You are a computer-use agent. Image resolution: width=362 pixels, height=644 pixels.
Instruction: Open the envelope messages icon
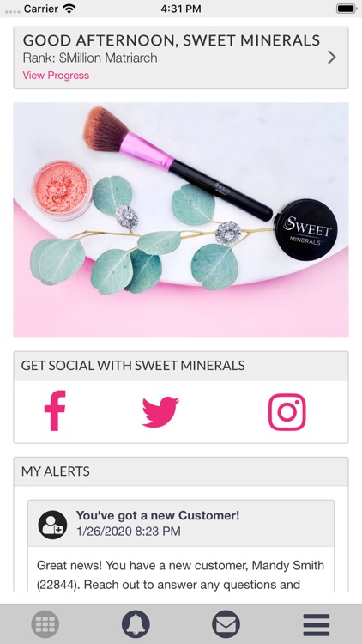tap(226, 625)
